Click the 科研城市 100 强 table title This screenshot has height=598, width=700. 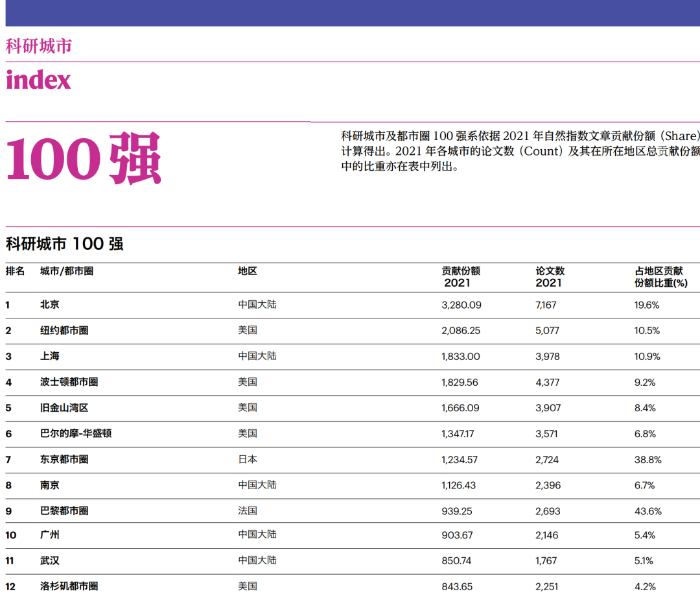pyautogui.click(x=65, y=244)
